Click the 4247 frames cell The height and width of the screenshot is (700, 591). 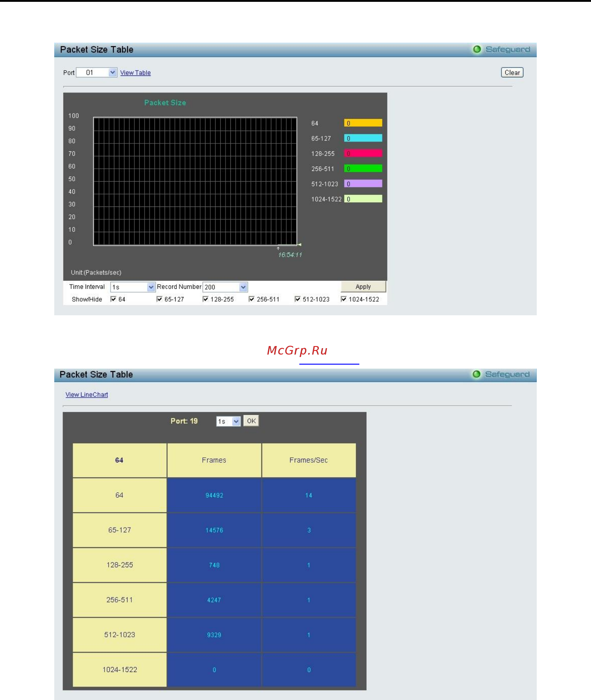pos(214,600)
